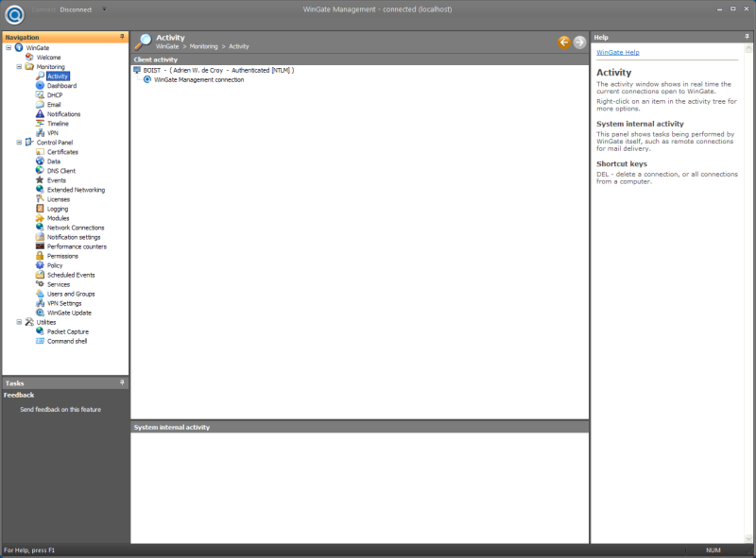Select the WinGate Management connection entry

(x=199, y=80)
